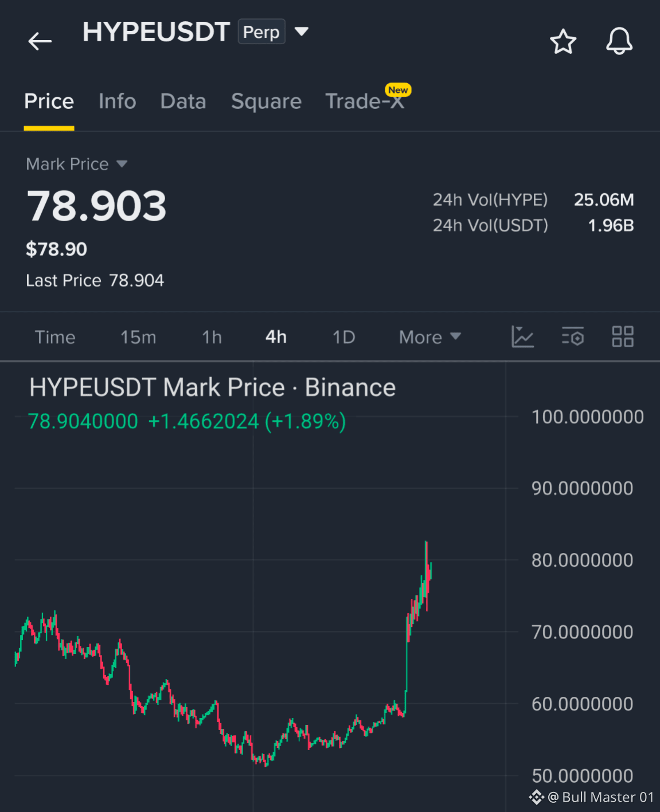Open chart indicators line-graph icon
The image size is (660, 812).
(522, 336)
